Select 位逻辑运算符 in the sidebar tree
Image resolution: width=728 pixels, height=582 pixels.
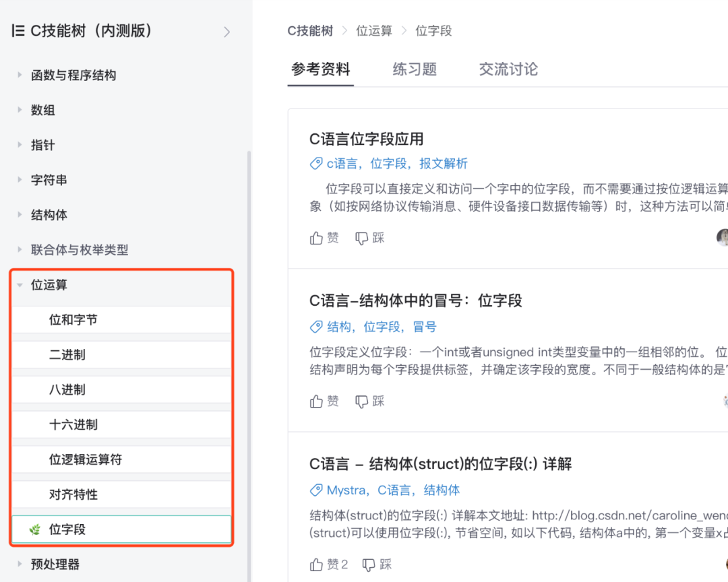tap(86, 460)
